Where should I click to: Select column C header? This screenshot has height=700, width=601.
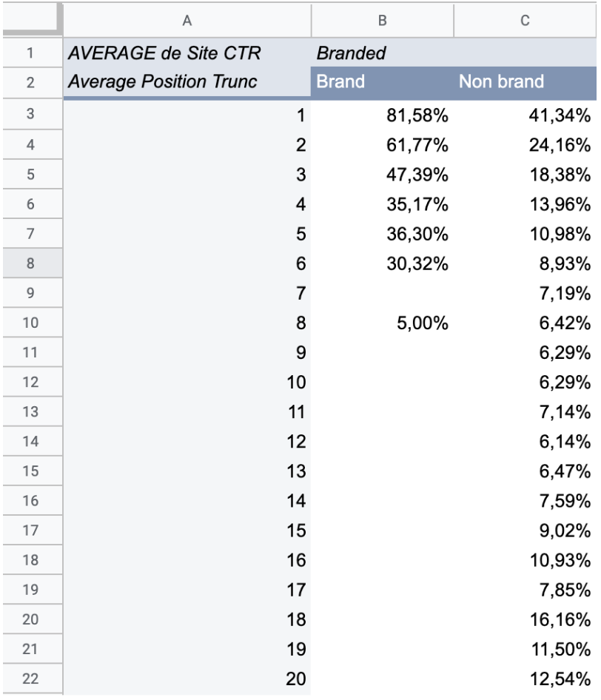coord(525,21)
